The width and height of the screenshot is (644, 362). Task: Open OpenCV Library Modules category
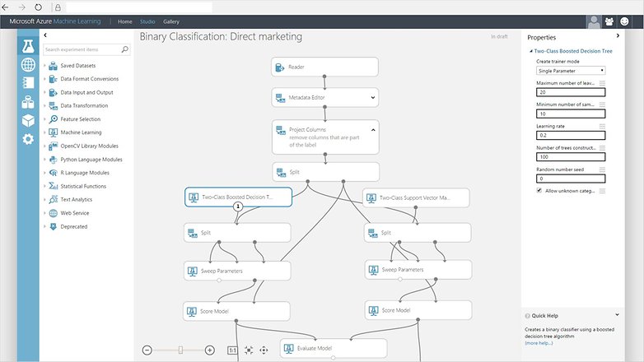[89, 146]
